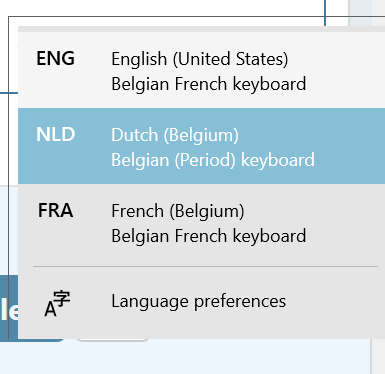Click empty space right of Dutch (Belgium) row
This screenshot has width=385, height=374.
point(350,146)
